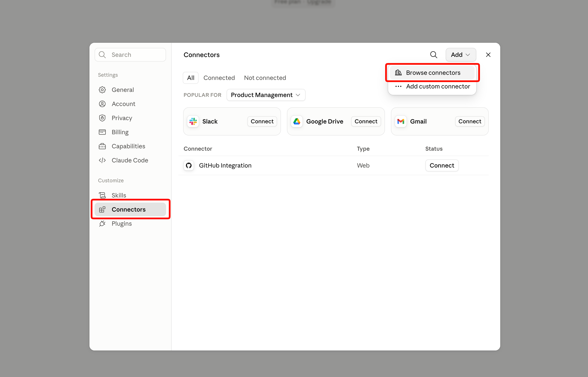
Task: Click the GitHub logo icon
Action: 189,165
